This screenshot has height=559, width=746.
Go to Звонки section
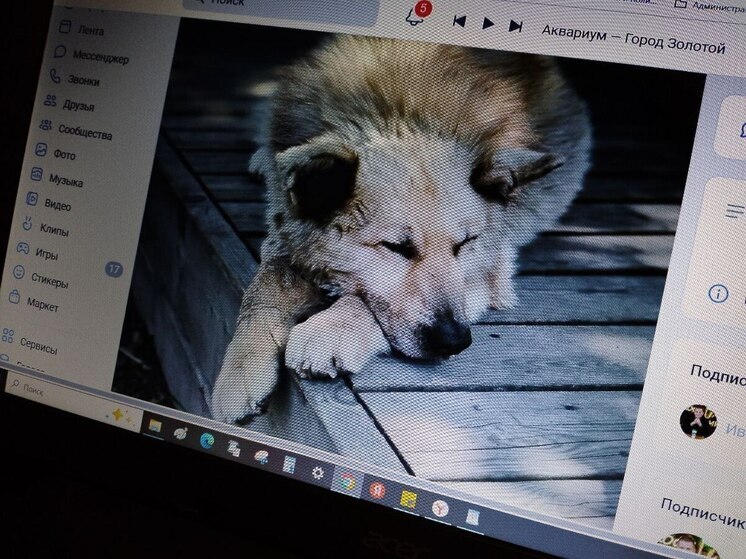tap(83, 80)
